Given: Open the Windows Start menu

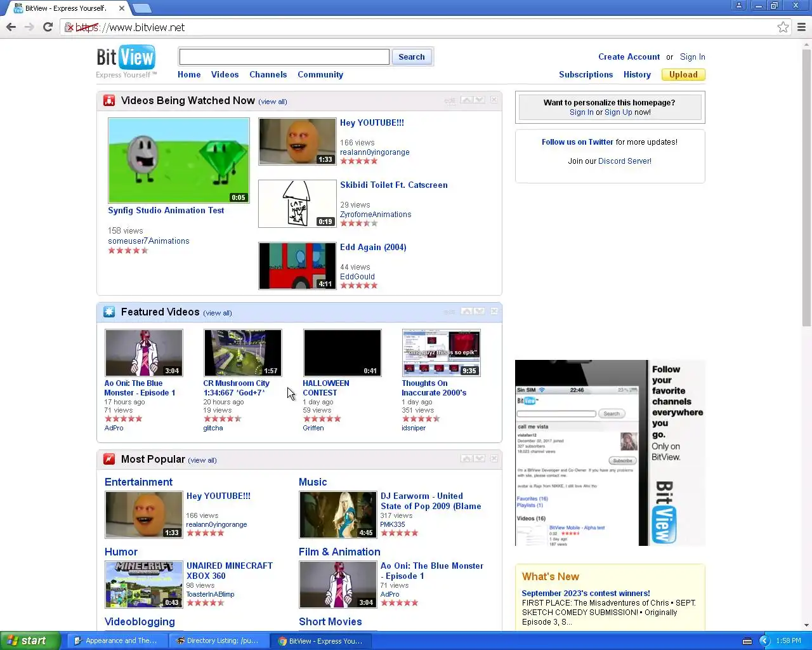Looking at the screenshot, I should (x=30, y=641).
